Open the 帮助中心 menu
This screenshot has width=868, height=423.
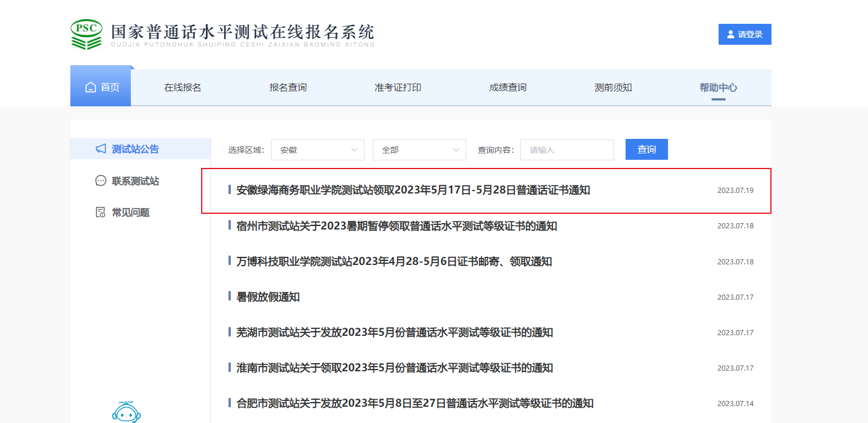(x=718, y=88)
